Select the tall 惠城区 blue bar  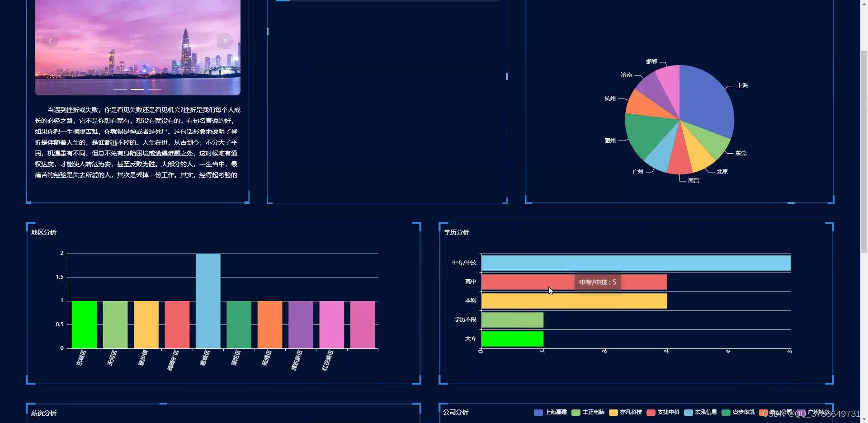click(x=208, y=301)
